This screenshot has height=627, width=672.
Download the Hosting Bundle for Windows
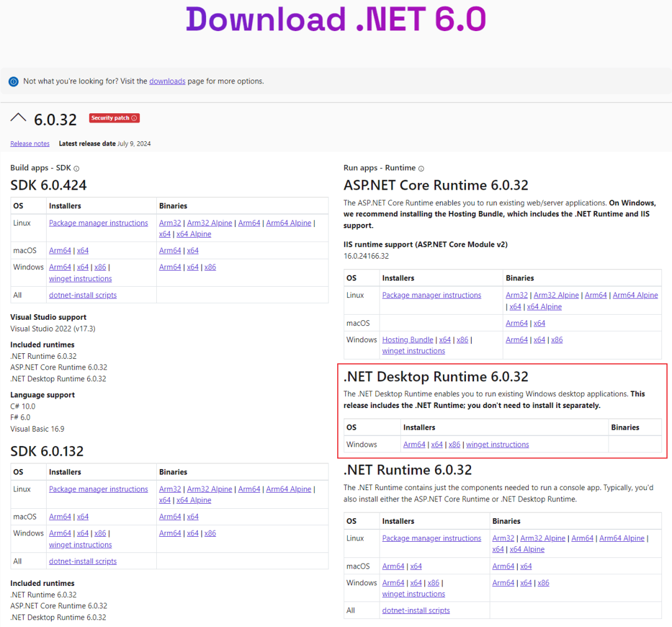click(x=408, y=340)
